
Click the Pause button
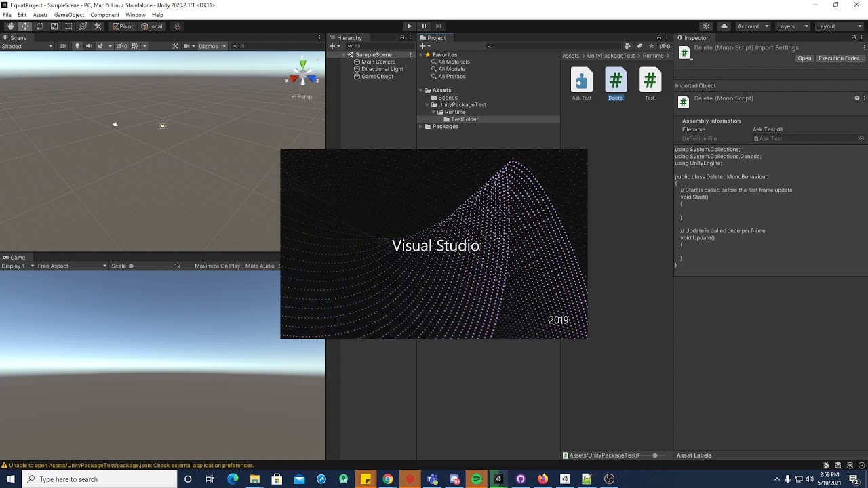point(424,26)
